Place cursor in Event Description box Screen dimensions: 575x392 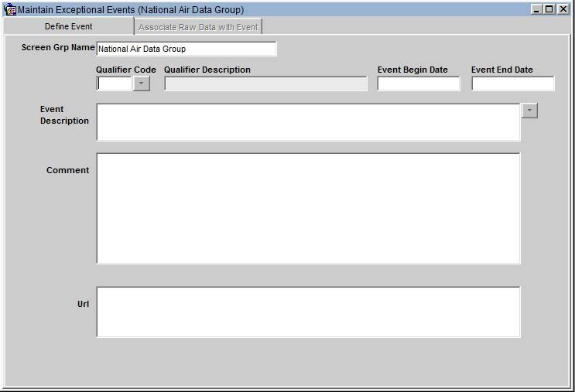coord(307,122)
